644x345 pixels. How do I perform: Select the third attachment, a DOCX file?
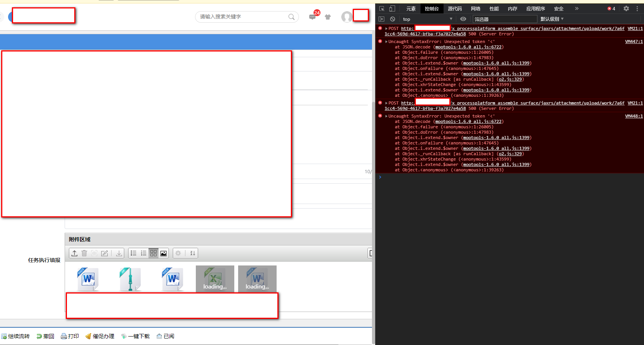click(x=173, y=279)
